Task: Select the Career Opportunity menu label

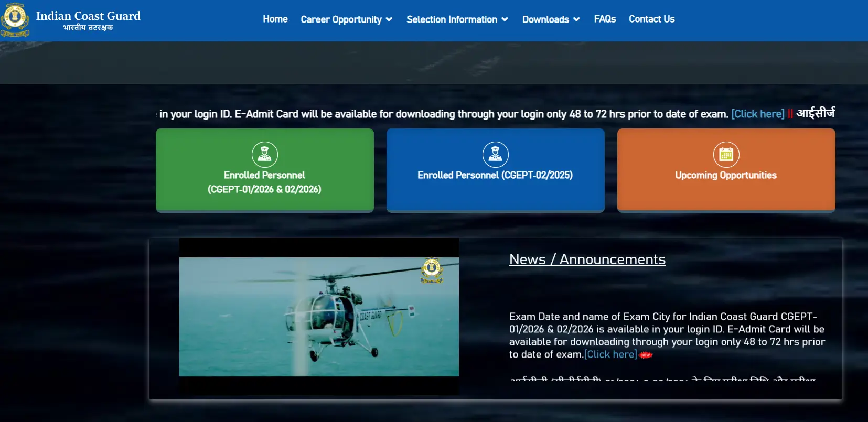Action: point(341,19)
